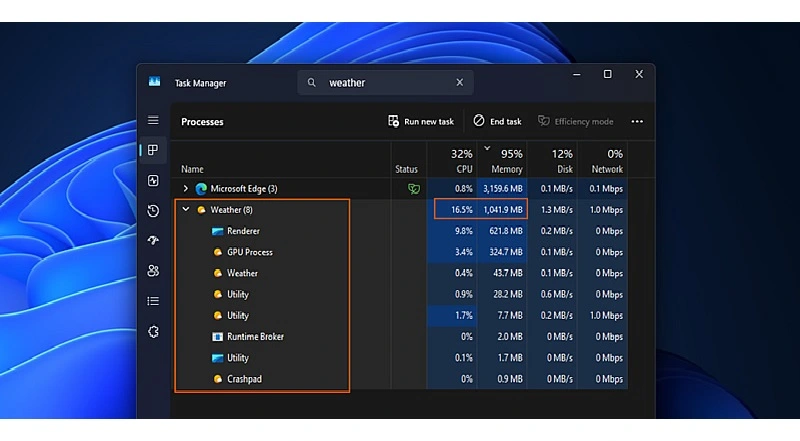Click the 0.6 MB/s disk value
Image resolution: width=800 pixels, height=441 pixels.
557,295
